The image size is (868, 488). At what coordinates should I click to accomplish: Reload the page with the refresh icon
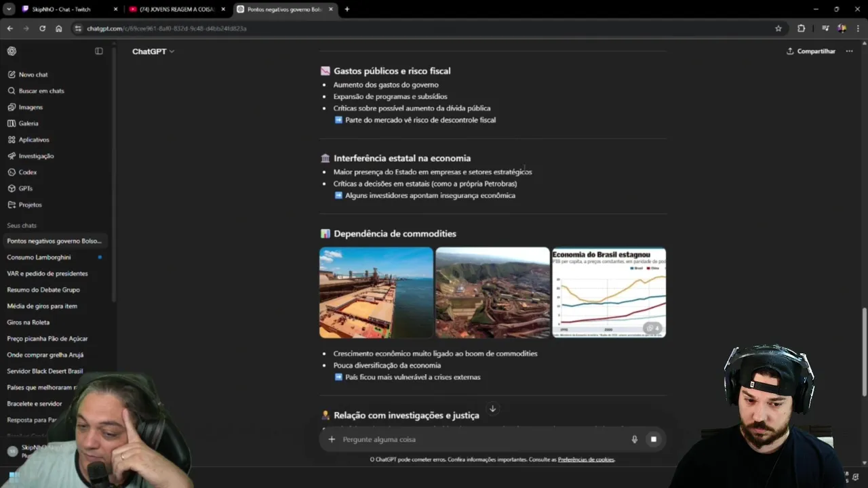42,28
